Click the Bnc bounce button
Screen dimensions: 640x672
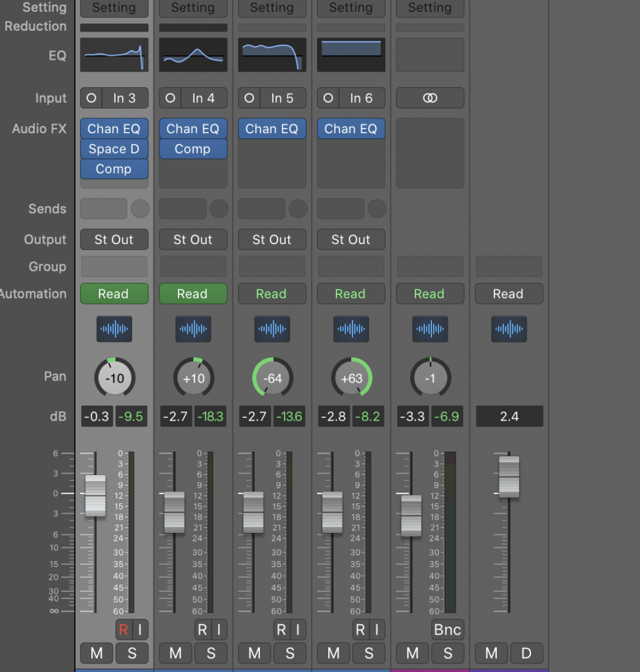448,629
